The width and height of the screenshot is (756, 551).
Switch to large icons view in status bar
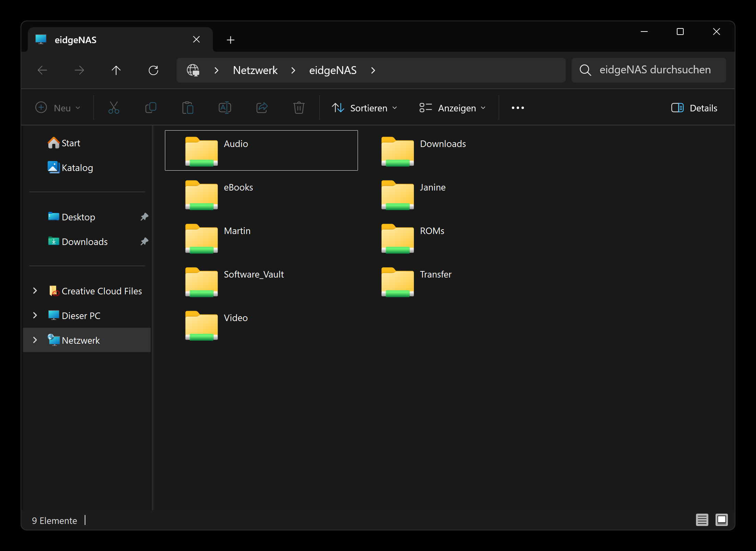[x=721, y=520]
